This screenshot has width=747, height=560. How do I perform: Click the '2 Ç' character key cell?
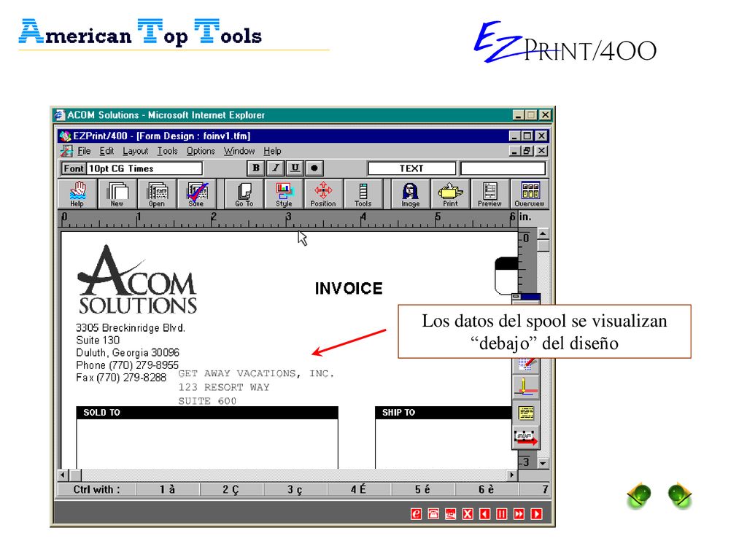point(231,489)
